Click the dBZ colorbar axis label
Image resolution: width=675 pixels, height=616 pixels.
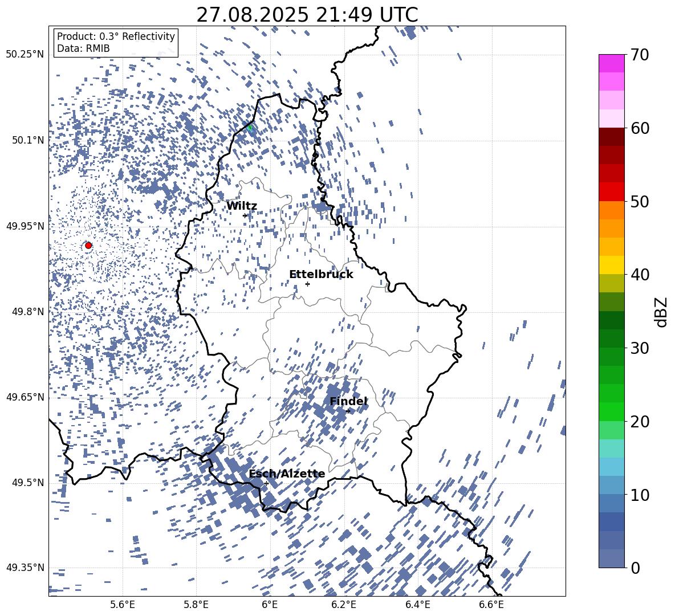[x=661, y=312]
